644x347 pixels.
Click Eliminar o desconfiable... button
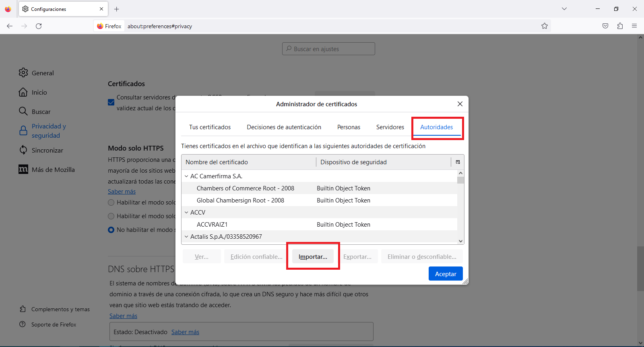tap(422, 257)
